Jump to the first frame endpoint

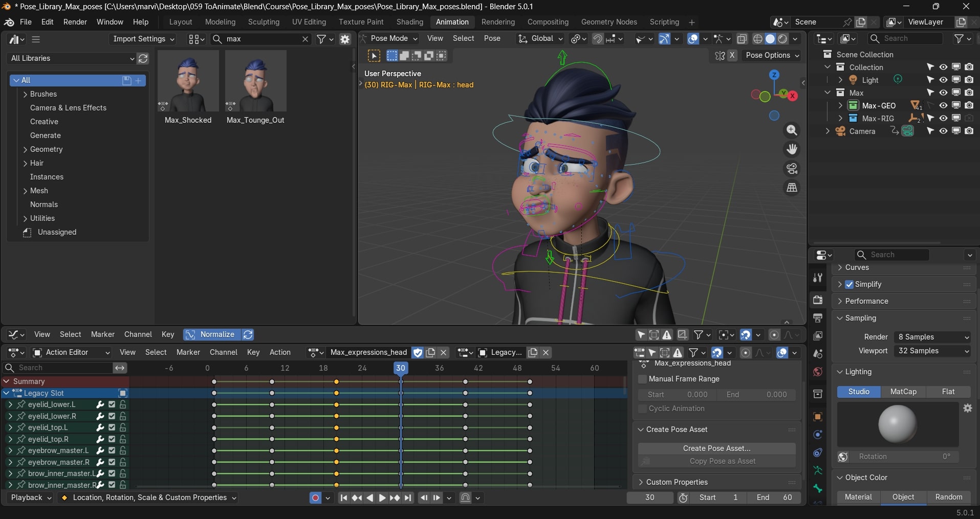pos(344,498)
